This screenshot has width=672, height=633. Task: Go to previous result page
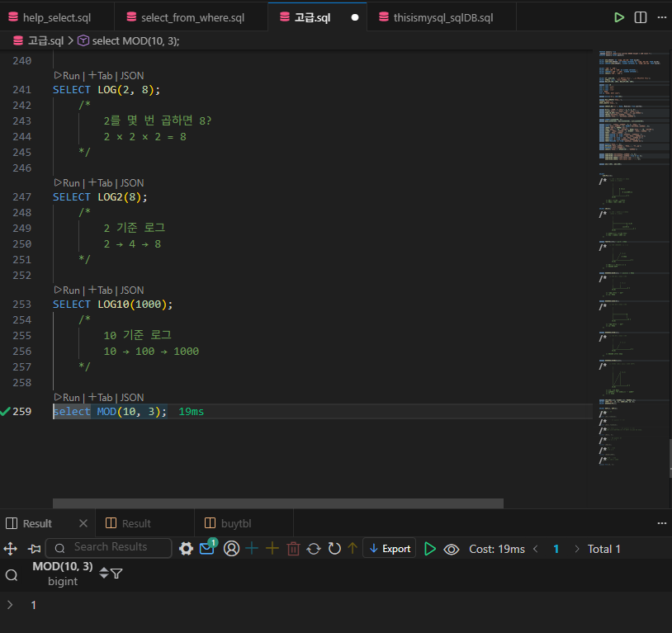point(536,549)
